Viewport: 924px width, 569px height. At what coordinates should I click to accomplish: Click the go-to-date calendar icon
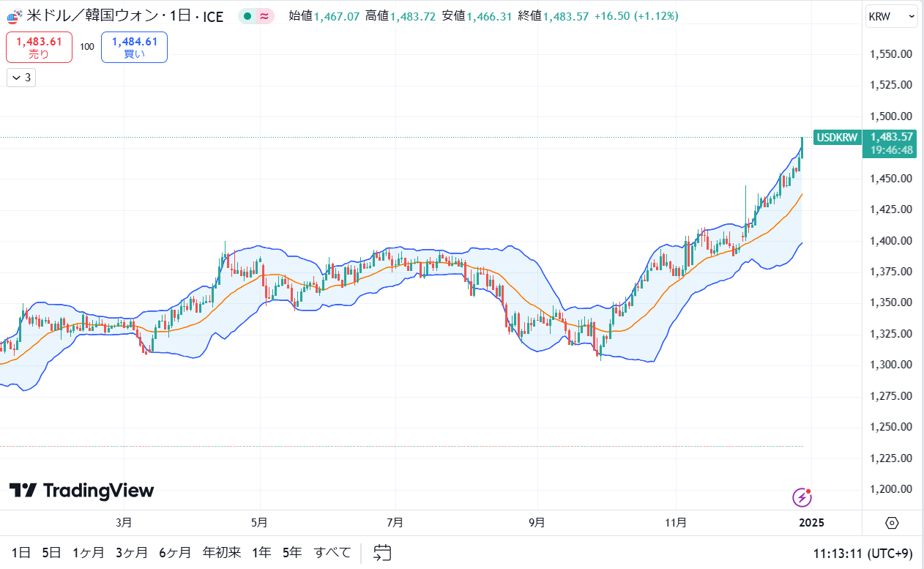click(381, 552)
